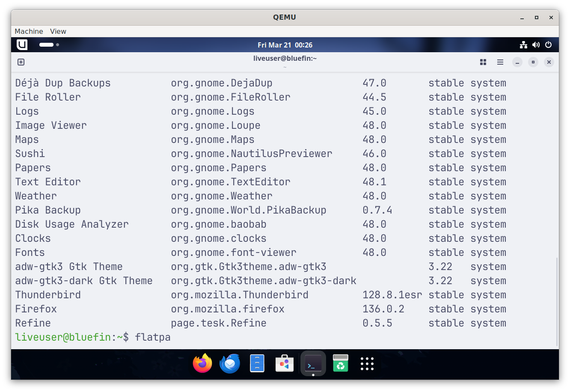Open the Trash from the dock
This screenshot has width=570, height=392.
tap(341, 363)
